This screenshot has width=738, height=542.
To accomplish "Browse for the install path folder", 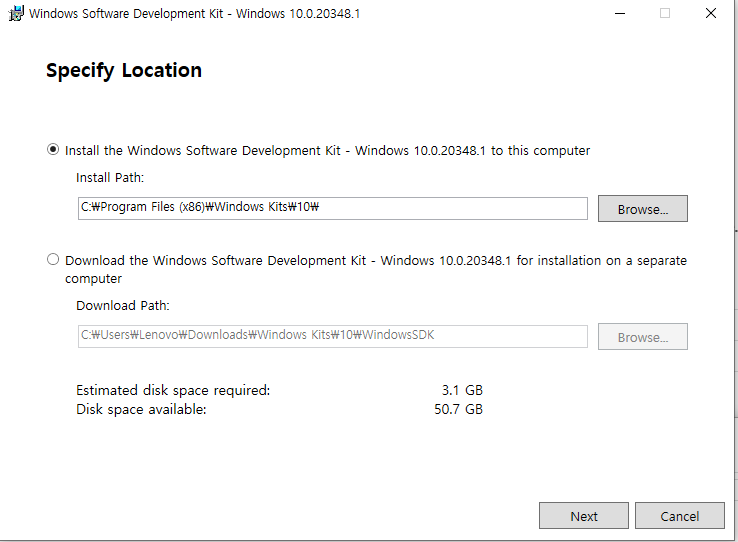I will tap(642, 208).
